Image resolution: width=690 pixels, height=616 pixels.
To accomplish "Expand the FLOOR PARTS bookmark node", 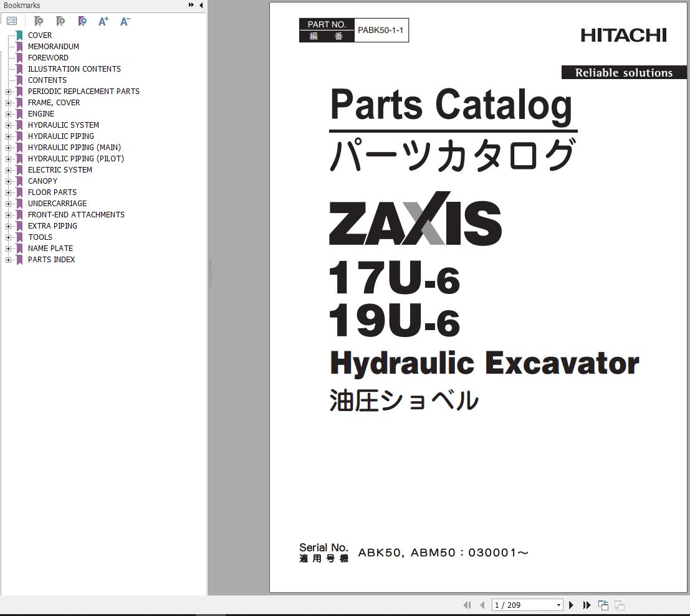I will click(8, 192).
